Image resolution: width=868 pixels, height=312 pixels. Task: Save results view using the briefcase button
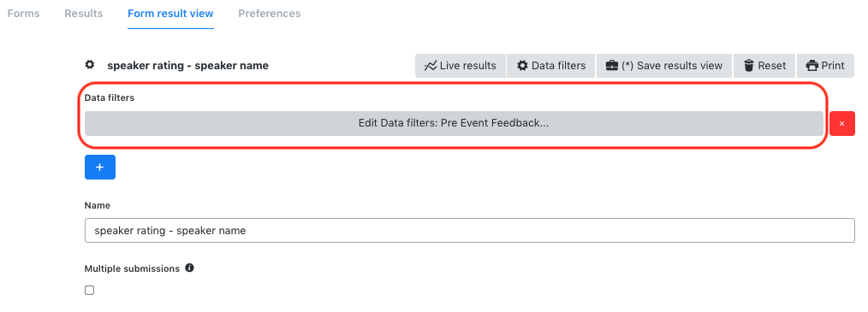coord(664,66)
